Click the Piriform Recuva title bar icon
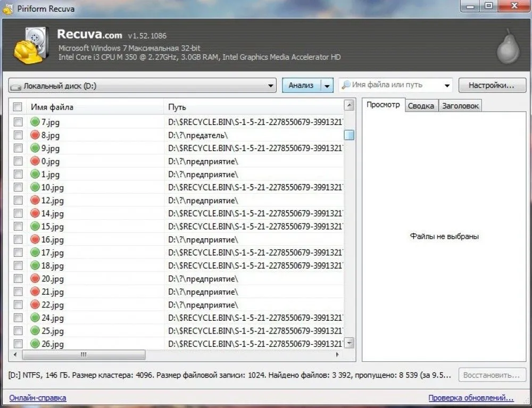The height and width of the screenshot is (408, 532). click(x=8, y=9)
